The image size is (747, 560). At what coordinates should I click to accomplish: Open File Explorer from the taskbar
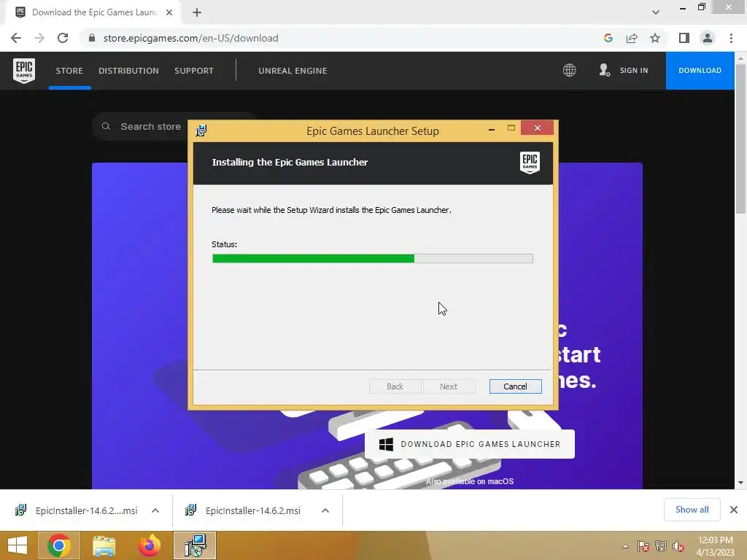pyautogui.click(x=104, y=545)
